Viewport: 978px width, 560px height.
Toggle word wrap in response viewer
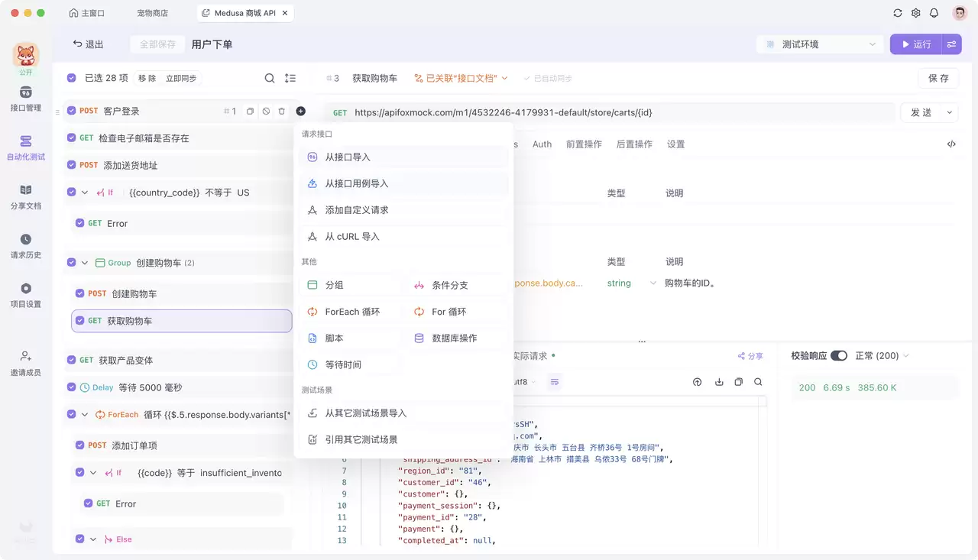555,382
